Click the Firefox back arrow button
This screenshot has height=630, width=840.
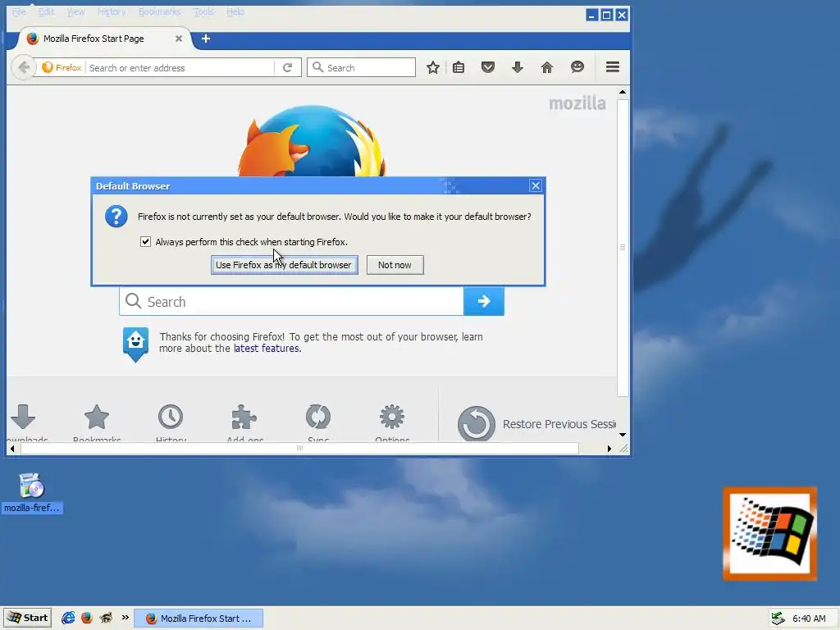(24, 67)
